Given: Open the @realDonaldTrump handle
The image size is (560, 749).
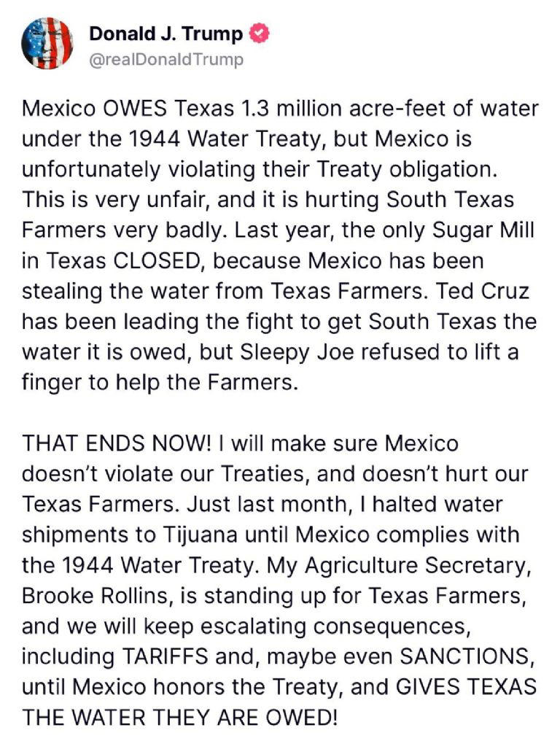Looking at the screenshot, I should tap(166, 59).
